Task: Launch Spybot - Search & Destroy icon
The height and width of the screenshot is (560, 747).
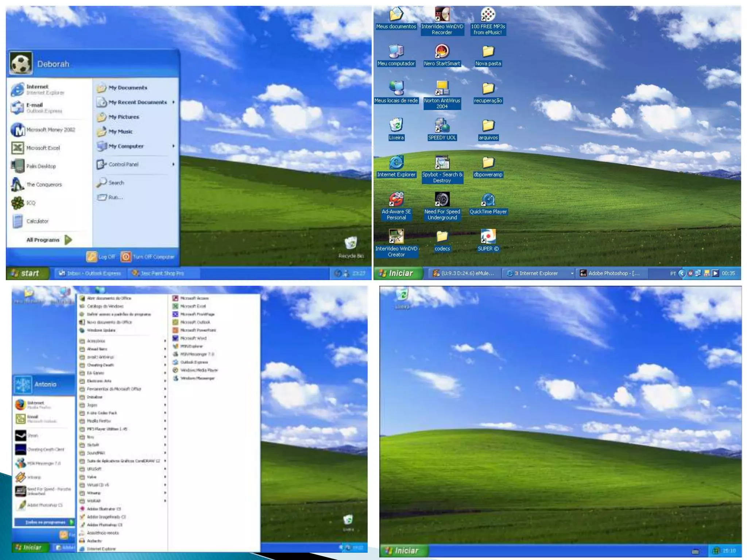Action: point(442,163)
